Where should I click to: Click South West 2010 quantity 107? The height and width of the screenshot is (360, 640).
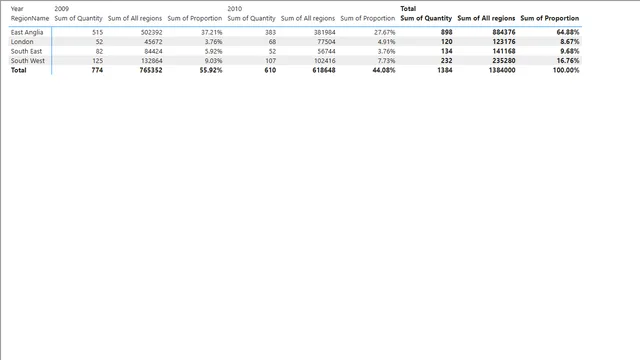click(270, 60)
